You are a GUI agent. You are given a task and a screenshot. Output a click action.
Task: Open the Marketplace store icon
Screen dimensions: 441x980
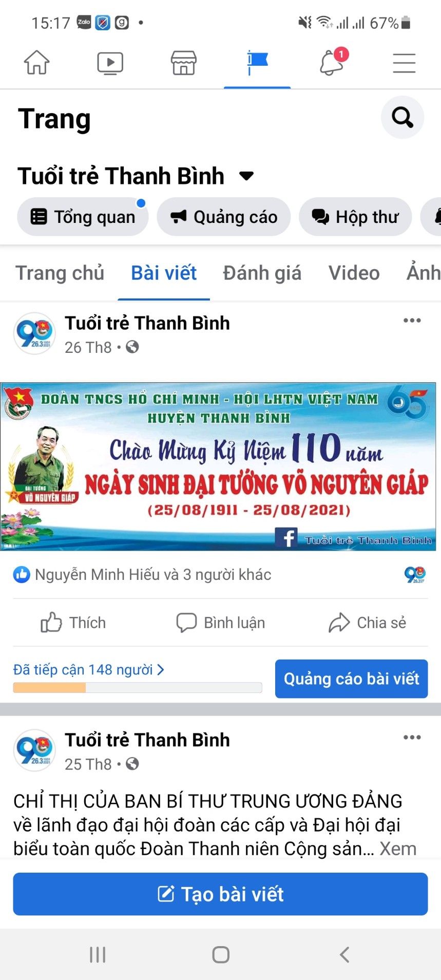click(183, 63)
